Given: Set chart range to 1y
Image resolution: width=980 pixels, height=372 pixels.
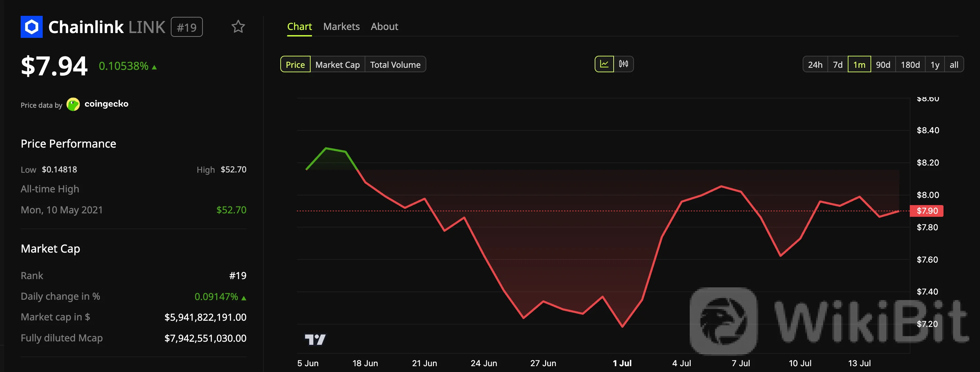Looking at the screenshot, I should pos(935,64).
